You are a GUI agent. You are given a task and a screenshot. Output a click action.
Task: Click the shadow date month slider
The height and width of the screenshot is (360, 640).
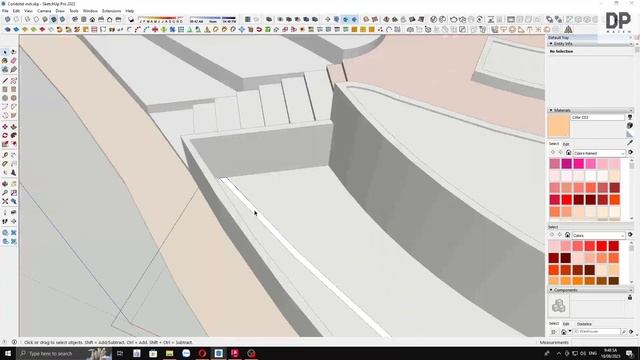click(x=161, y=19)
